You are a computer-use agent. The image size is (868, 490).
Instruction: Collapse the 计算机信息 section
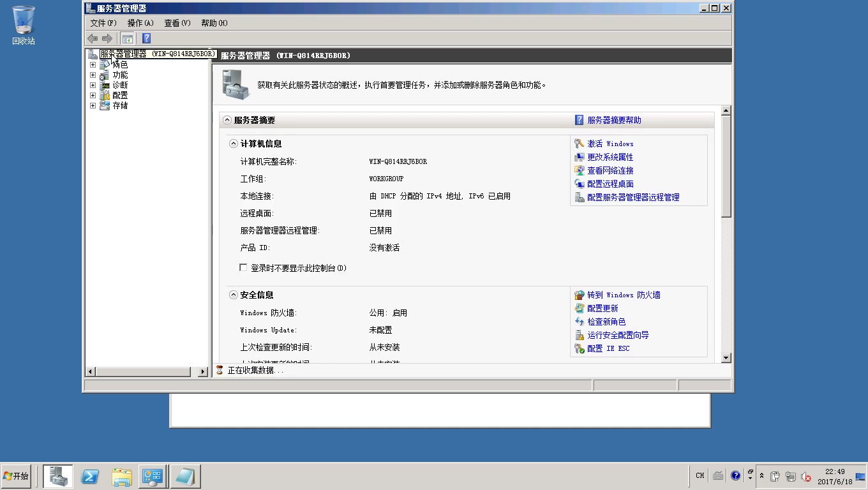233,144
